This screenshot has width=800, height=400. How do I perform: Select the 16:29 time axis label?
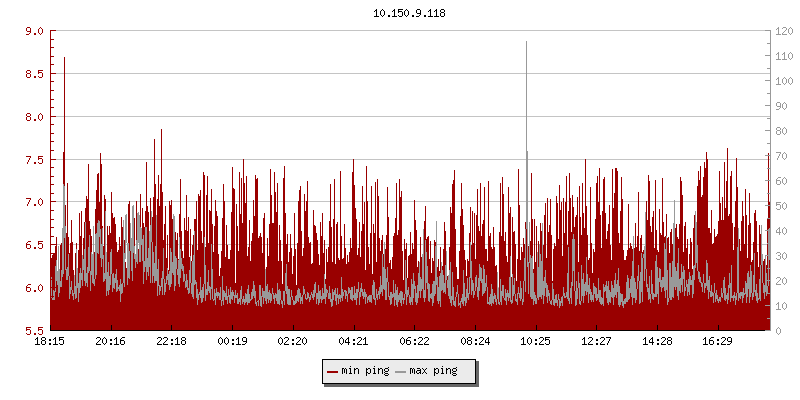pyautogui.click(x=718, y=341)
